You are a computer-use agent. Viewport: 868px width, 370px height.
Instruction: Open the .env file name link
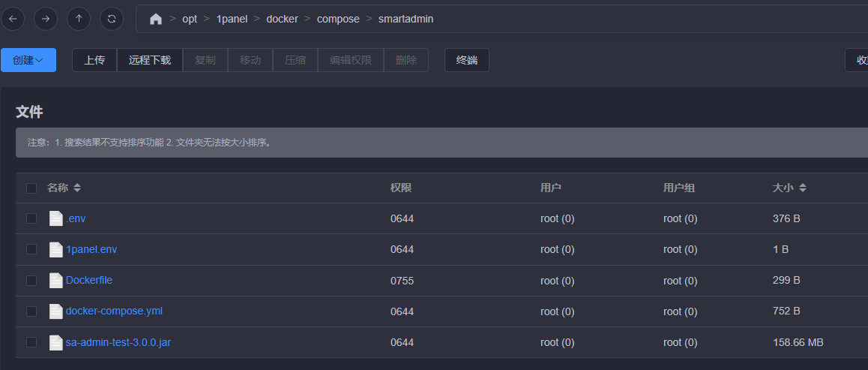pos(76,219)
